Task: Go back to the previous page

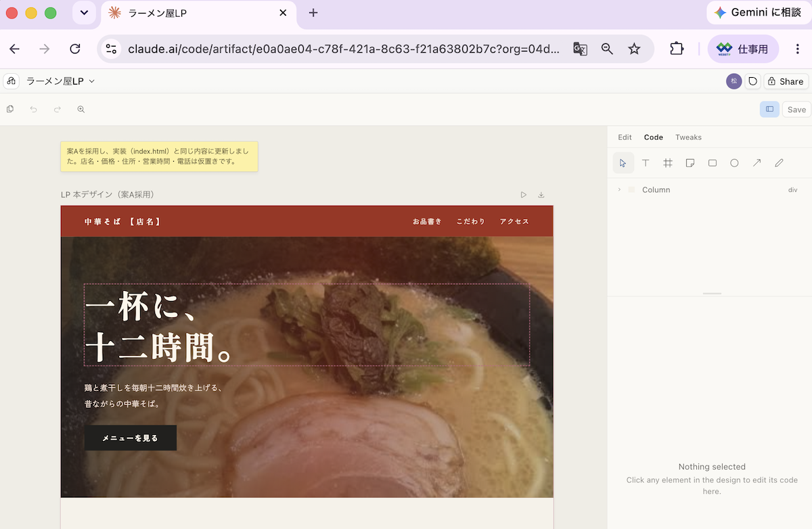Action: click(14, 49)
